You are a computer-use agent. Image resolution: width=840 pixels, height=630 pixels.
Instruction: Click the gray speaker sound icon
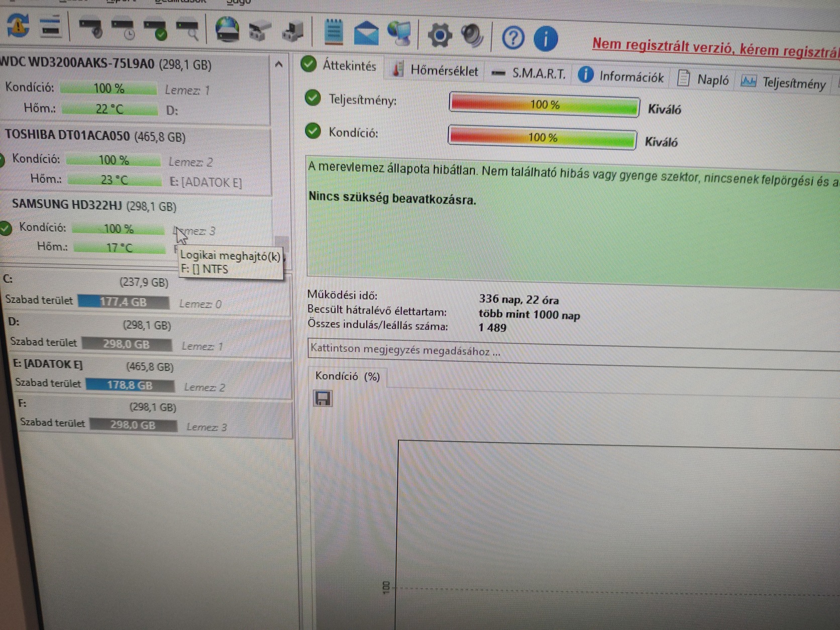(x=472, y=36)
